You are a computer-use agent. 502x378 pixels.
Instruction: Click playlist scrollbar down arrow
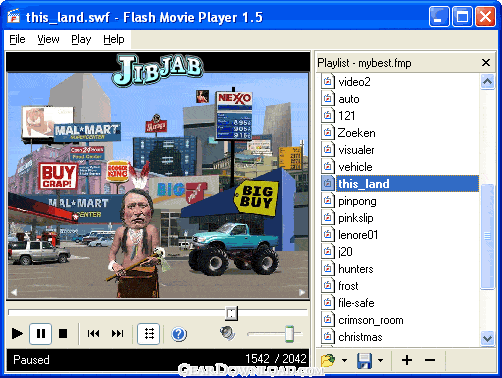pos(487,338)
